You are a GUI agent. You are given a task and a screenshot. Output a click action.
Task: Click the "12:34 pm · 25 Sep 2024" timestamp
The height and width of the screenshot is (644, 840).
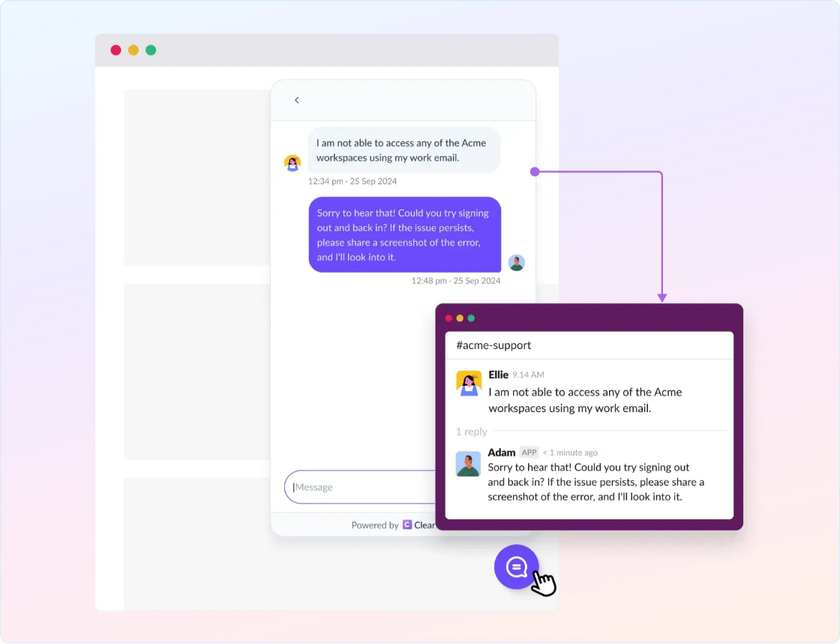point(352,181)
